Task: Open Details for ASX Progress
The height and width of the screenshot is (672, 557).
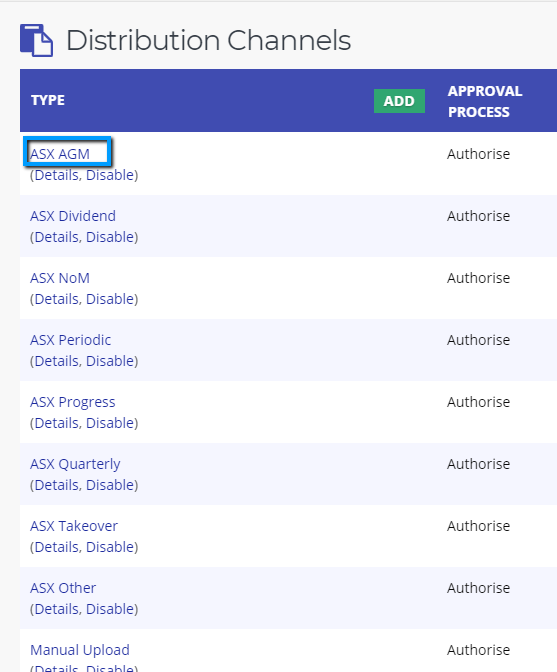Action: (x=58, y=423)
